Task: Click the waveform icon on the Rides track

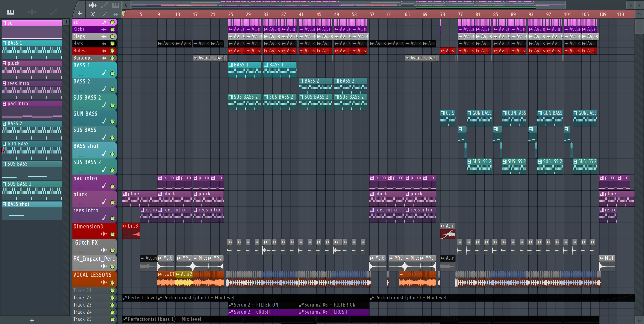Action: [x=104, y=51]
